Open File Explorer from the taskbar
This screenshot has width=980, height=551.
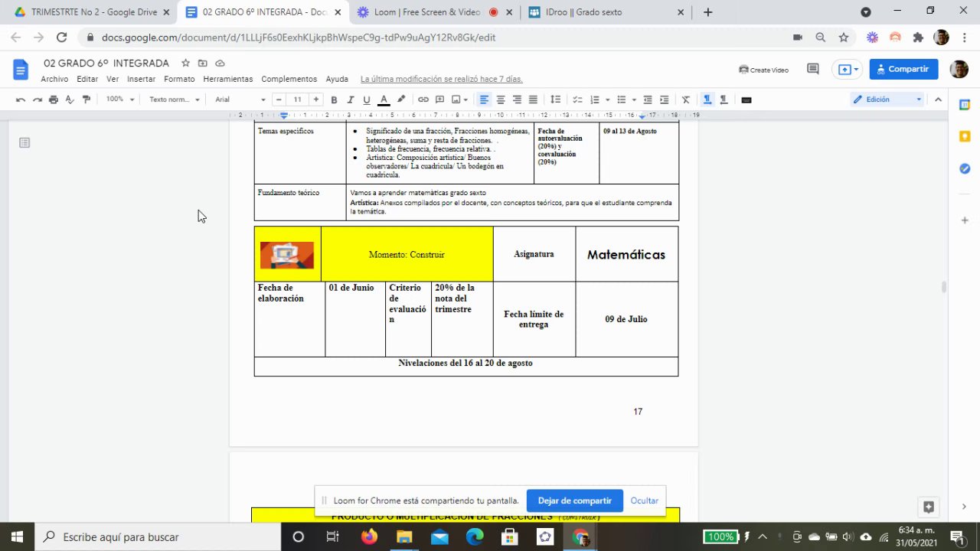[x=404, y=537]
